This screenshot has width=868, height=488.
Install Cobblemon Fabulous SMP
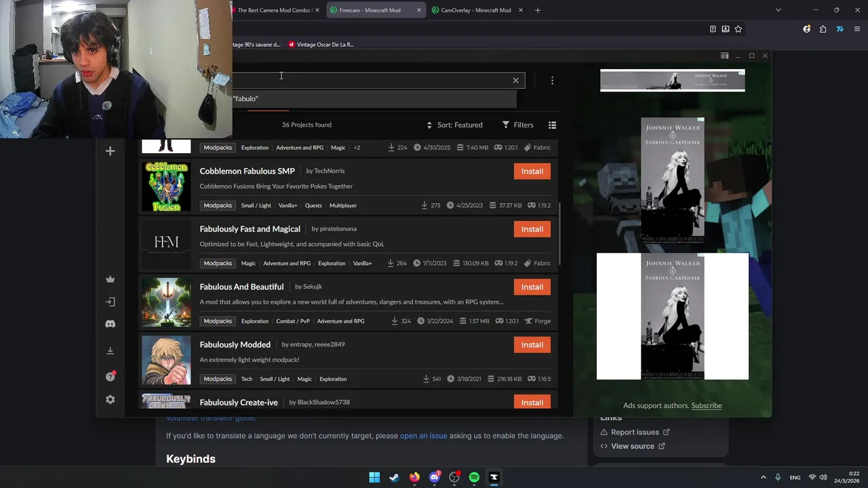(532, 171)
